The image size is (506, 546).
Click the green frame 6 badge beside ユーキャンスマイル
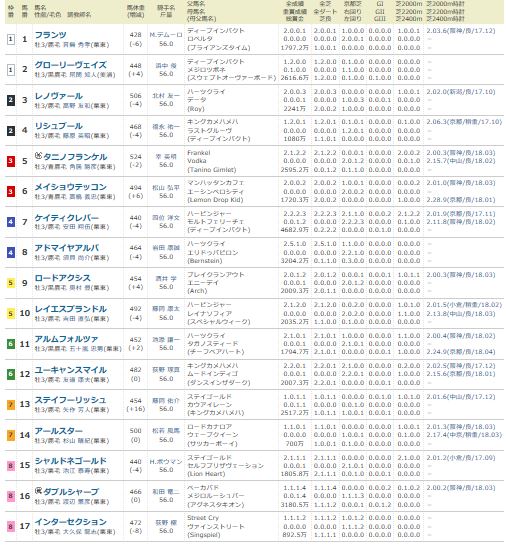tap(11, 374)
